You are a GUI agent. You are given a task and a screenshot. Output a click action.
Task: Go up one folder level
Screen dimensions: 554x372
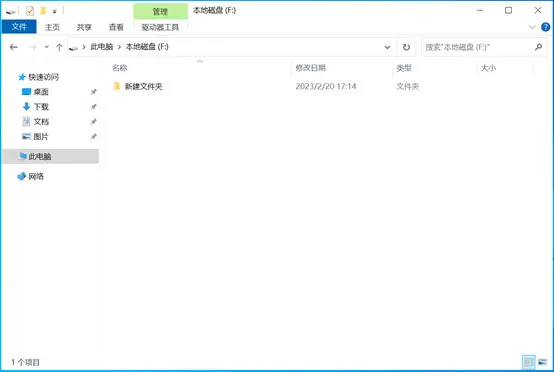(59, 47)
